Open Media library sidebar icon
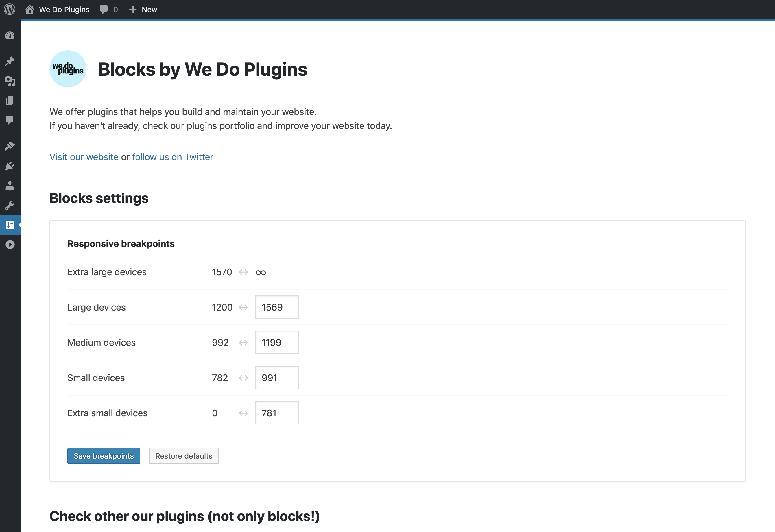This screenshot has width=775, height=532. (x=10, y=81)
